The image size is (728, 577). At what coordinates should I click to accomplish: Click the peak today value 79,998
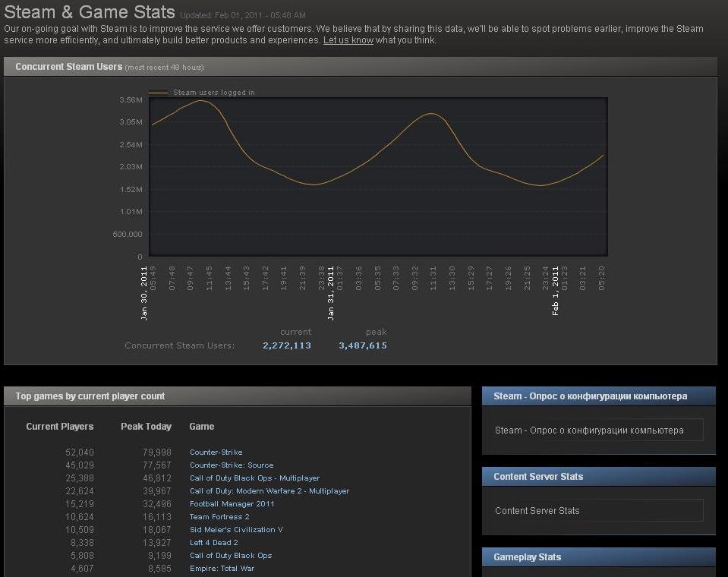157,452
